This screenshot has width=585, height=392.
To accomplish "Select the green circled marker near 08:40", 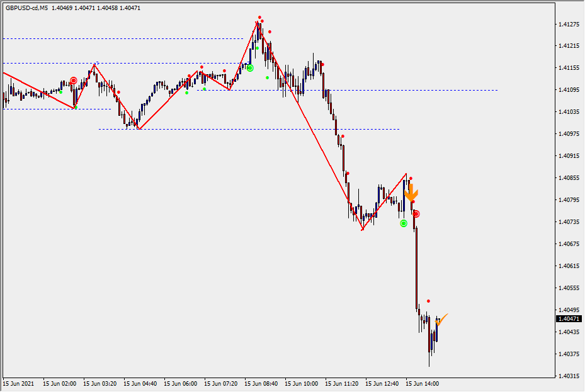I will click(250, 68).
